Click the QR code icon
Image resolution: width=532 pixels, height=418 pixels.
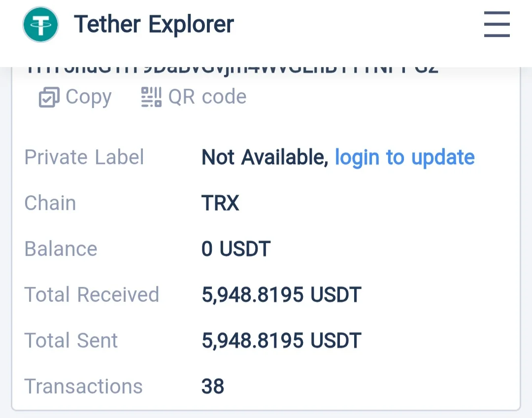(151, 97)
